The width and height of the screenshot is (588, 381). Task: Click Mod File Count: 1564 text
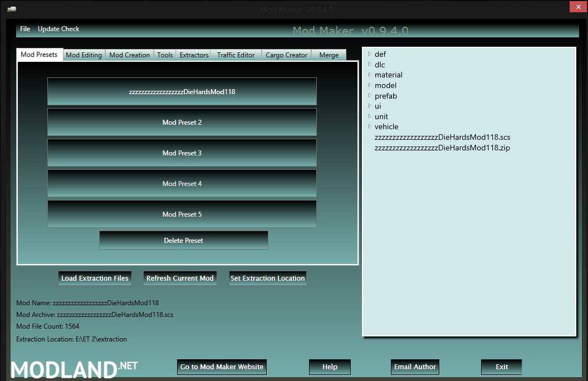48,326
